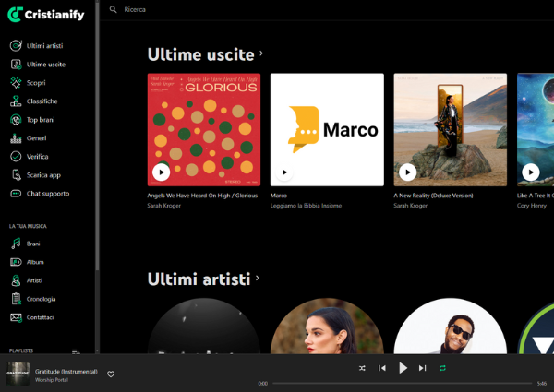Click the Top brani icon

[16, 120]
